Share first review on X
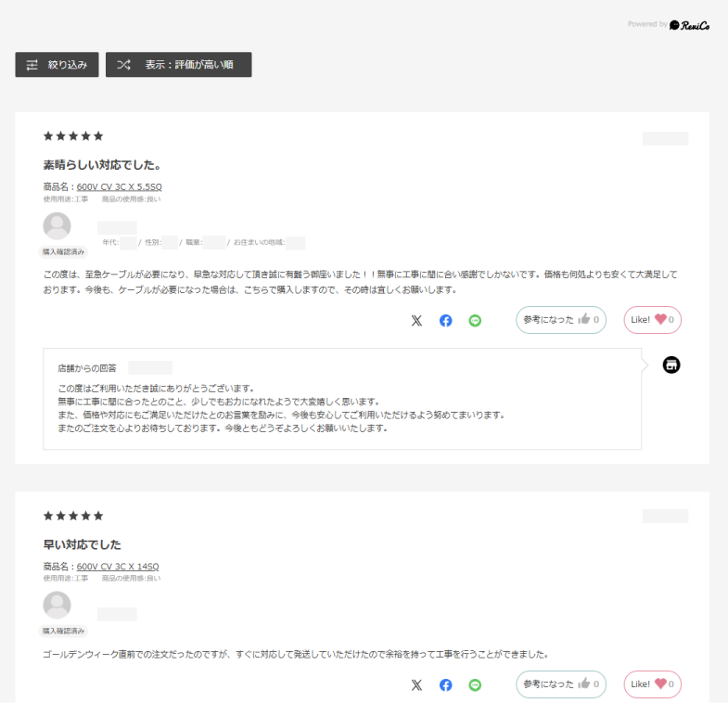The width and height of the screenshot is (728, 703). point(416,320)
